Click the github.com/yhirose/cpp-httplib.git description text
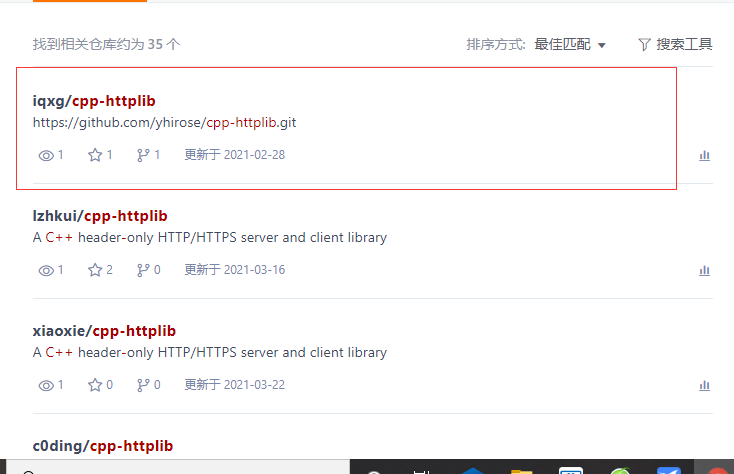 coord(164,123)
